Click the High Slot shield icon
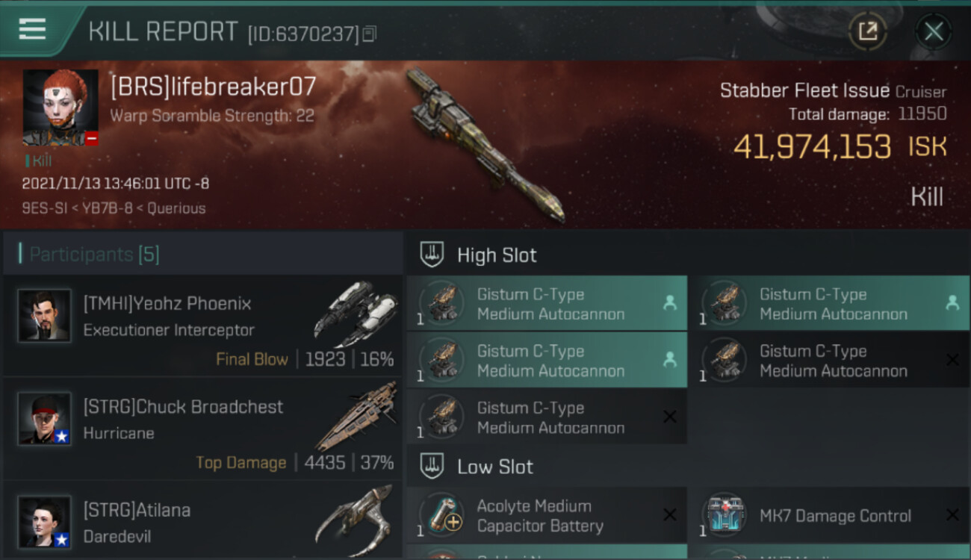The height and width of the screenshot is (560, 971). click(x=432, y=255)
